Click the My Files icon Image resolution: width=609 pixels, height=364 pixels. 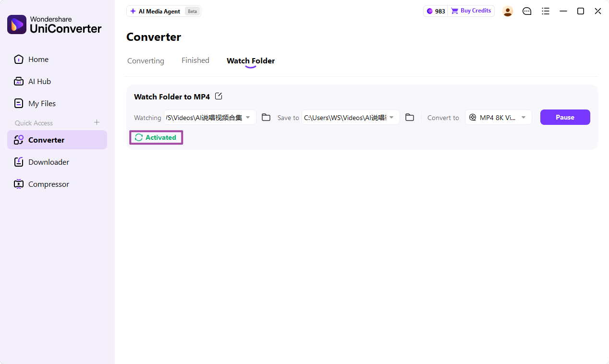coord(19,104)
